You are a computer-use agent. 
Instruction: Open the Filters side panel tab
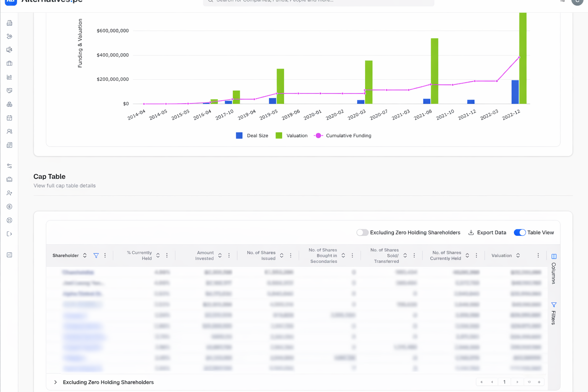(554, 313)
